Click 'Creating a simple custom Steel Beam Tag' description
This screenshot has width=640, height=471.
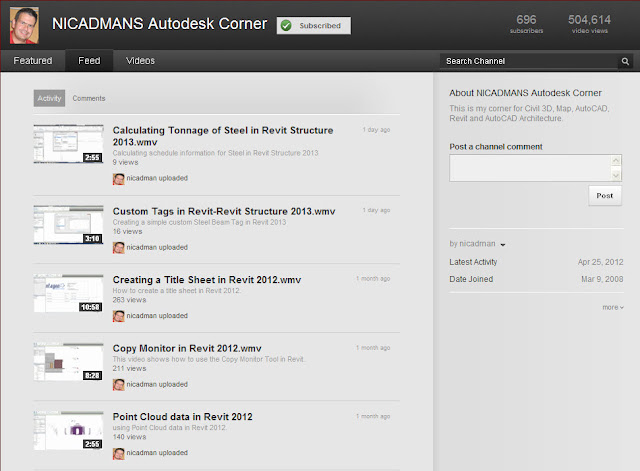(199, 222)
